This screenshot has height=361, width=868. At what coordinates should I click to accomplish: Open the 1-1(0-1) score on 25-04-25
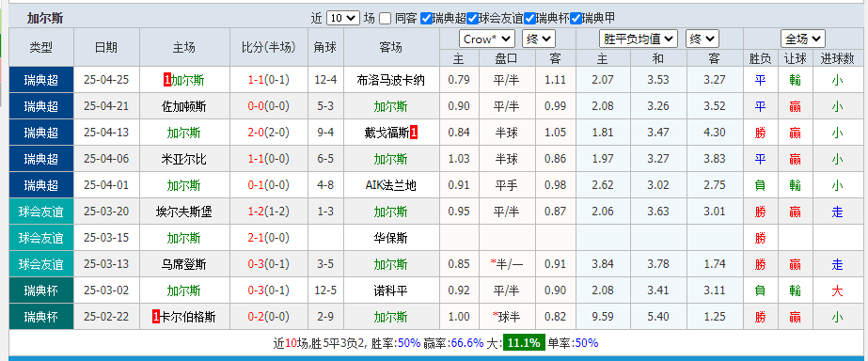click(268, 80)
